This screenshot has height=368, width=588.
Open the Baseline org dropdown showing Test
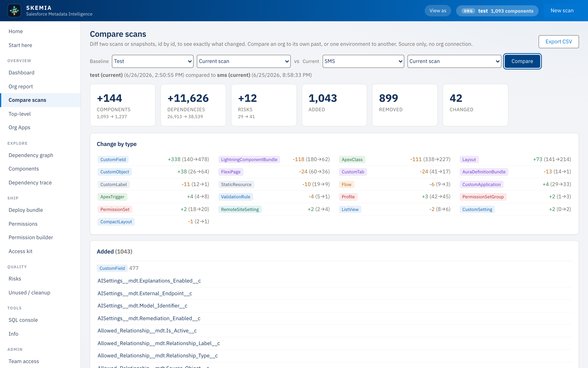pos(153,61)
